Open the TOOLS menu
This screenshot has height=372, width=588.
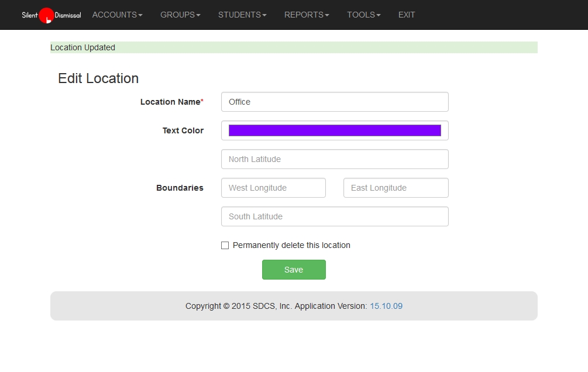[363, 15]
